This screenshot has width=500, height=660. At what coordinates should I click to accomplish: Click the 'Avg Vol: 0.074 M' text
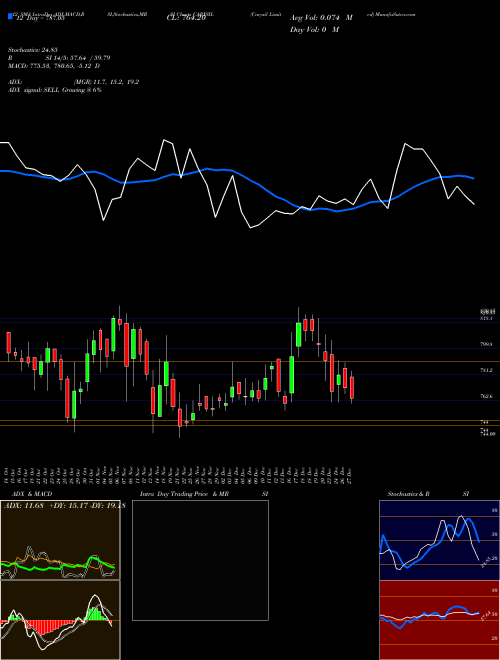(x=321, y=18)
